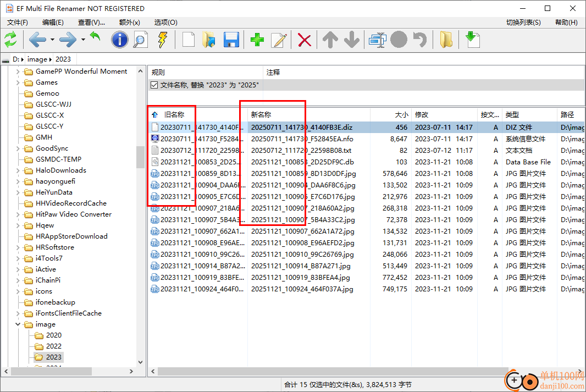Image resolution: width=586 pixels, height=392 pixels.
Task: Click the blank new document icon
Action: 189,40
